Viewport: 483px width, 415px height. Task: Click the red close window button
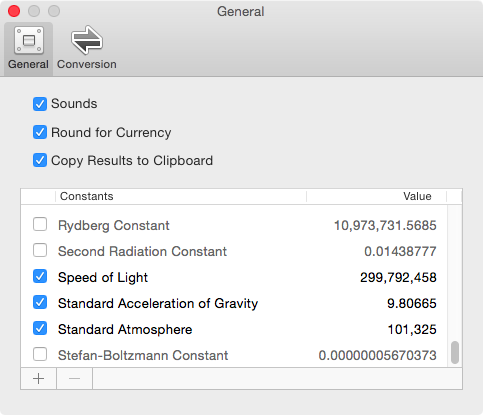click(14, 11)
